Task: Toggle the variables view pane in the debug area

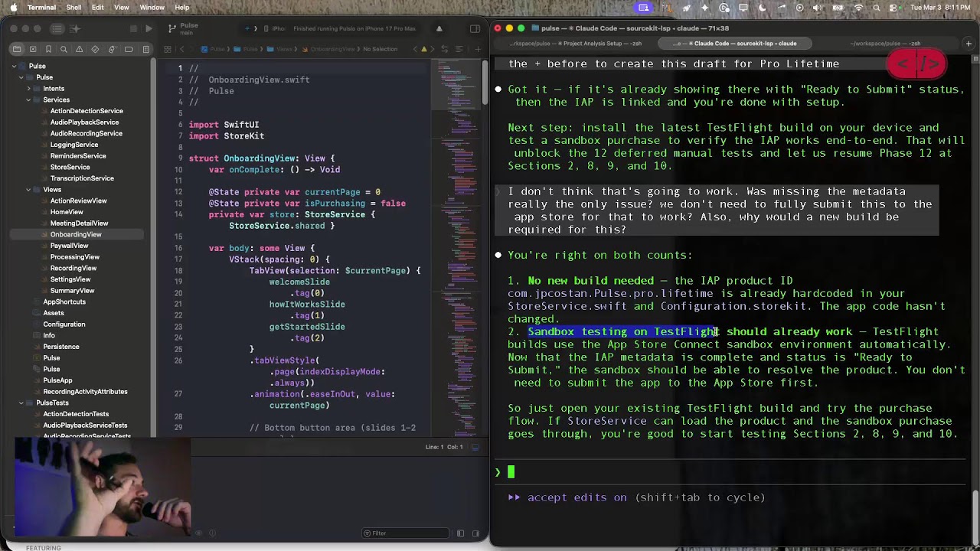Action: click(460, 533)
